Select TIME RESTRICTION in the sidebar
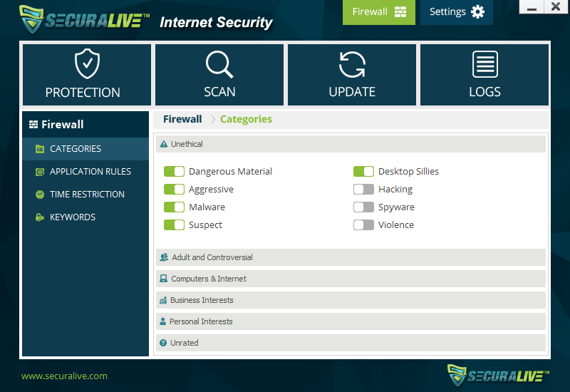Viewport: 570px width, 392px height. [x=85, y=195]
